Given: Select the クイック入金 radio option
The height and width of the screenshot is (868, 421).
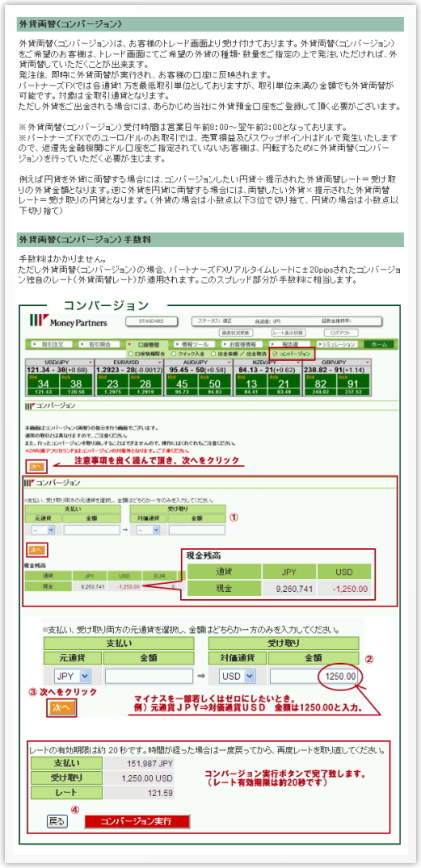Looking at the screenshot, I should (x=174, y=353).
